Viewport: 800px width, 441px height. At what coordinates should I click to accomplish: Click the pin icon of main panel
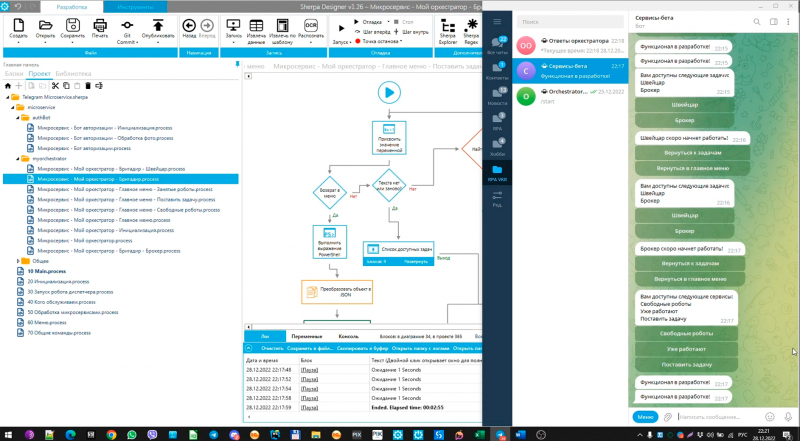(x=237, y=64)
